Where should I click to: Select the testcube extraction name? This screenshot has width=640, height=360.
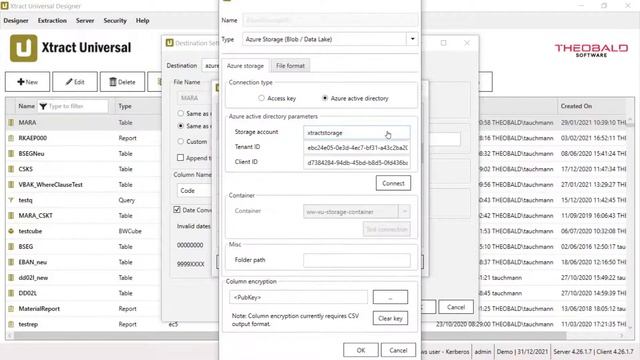point(30,231)
